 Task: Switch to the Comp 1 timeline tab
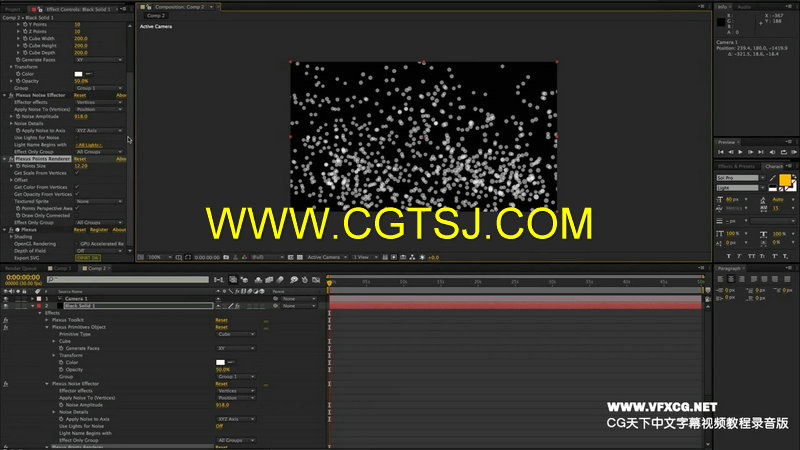pos(62,268)
